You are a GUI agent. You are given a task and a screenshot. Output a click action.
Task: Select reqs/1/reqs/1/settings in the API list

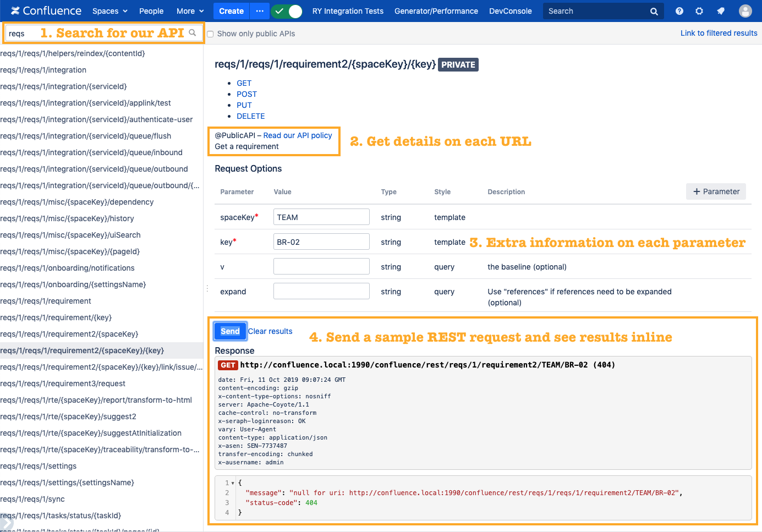[39, 466]
